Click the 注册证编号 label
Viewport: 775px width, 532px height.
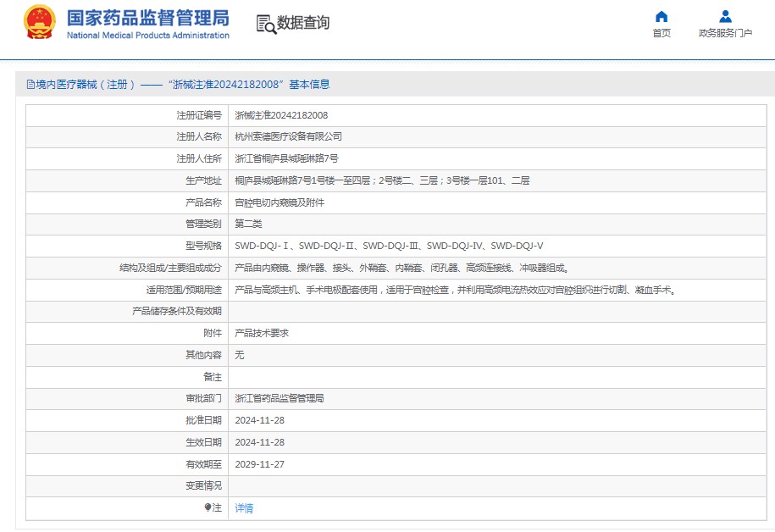tap(199, 115)
